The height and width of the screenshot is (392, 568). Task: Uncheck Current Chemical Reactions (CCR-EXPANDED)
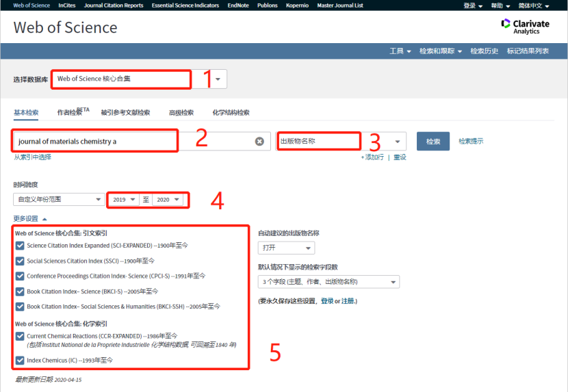pos(20,336)
